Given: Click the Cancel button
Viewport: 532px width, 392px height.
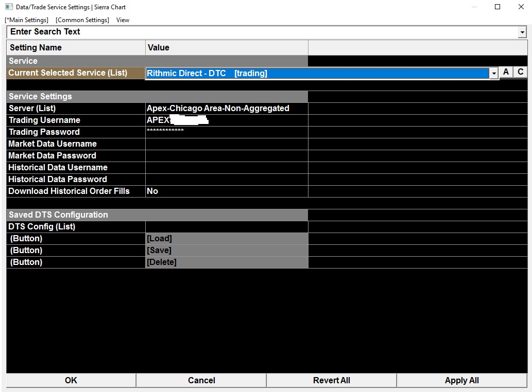Looking at the screenshot, I should click(x=201, y=381).
